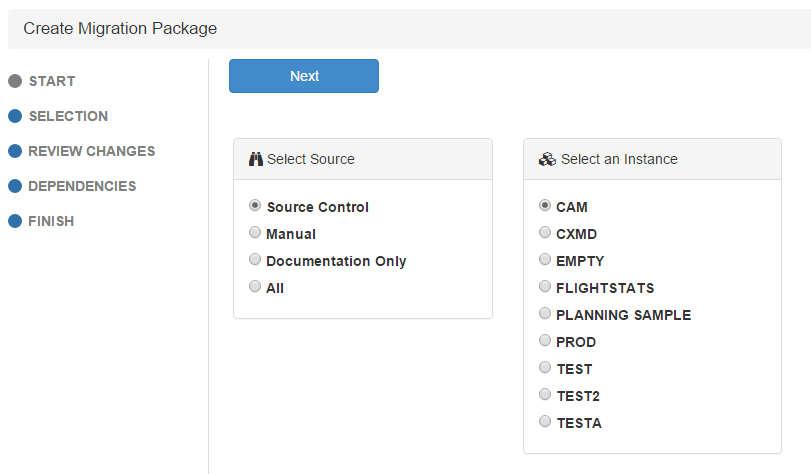Select the Source Control radio option
The height and width of the screenshot is (474, 811).
coord(255,206)
